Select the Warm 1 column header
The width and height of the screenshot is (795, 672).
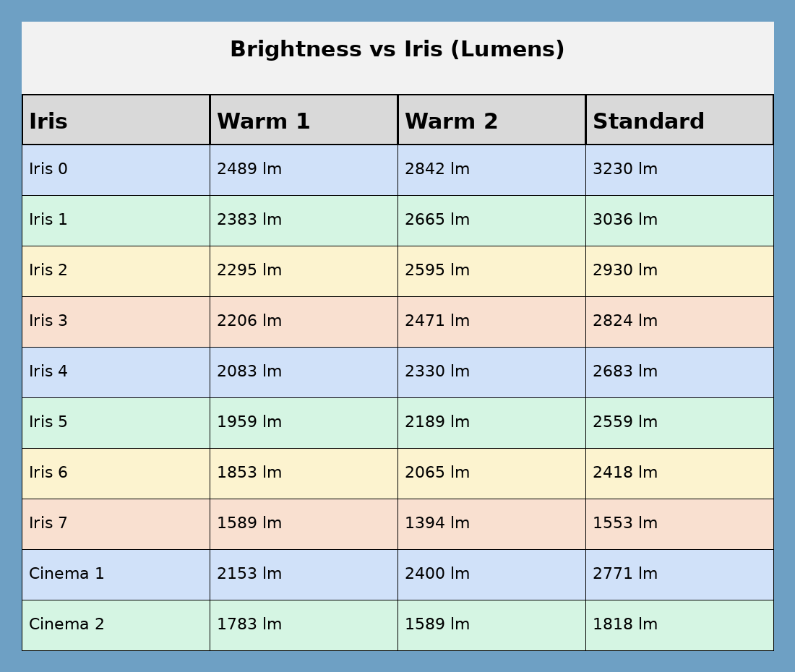pyautogui.click(x=263, y=121)
